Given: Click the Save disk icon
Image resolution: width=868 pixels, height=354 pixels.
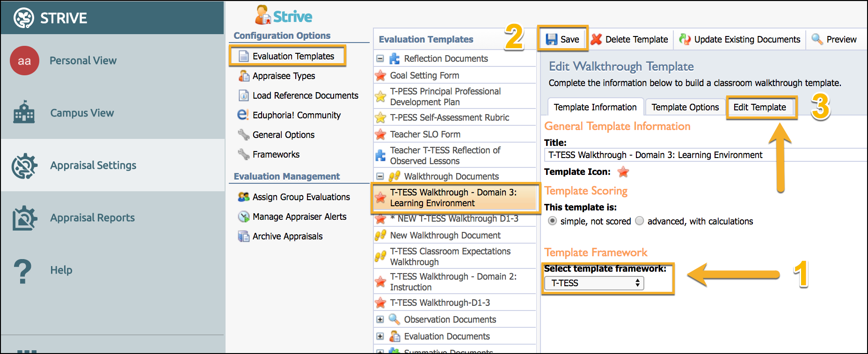Looking at the screenshot, I should click(552, 39).
